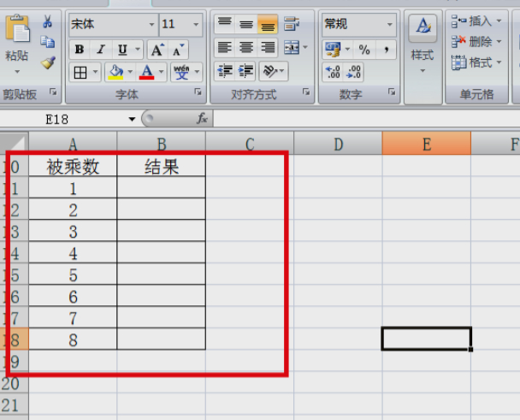This screenshot has width=520, height=420.
Task: Click the insert function fx button
Action: pyautogui.click(x=202, y=118)
